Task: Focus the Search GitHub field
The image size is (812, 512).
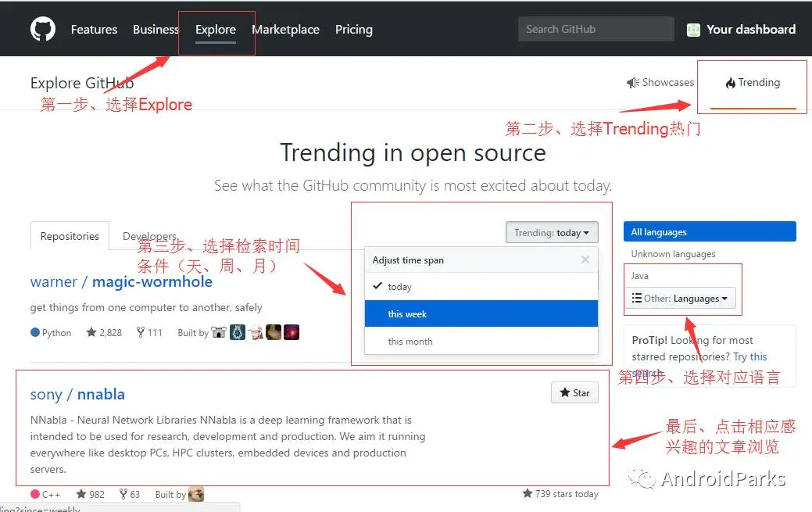Action: pyautogui.click(x=596, y=29)
